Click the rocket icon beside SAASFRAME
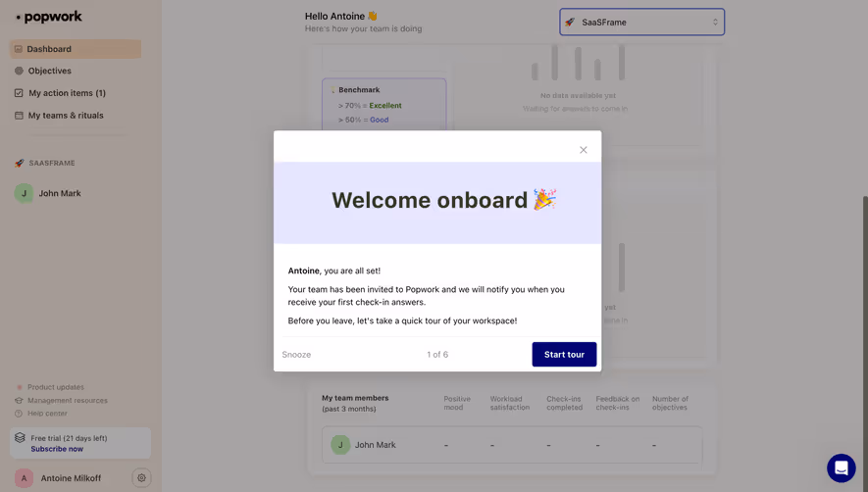 point(20,163)
